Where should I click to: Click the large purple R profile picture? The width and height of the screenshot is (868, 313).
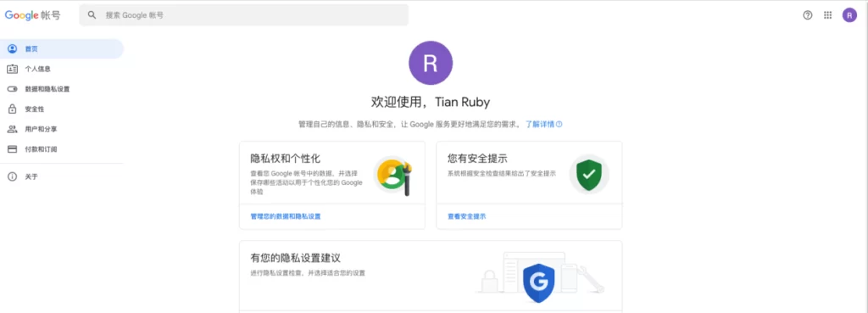click(431, 63)
